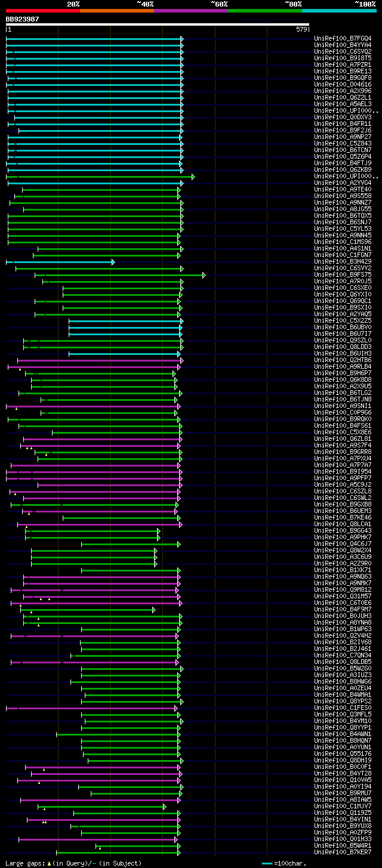This screenshot has width=382, height=868.
Task: Select label UniRef100_A9TE40
Action: [343, 190]
